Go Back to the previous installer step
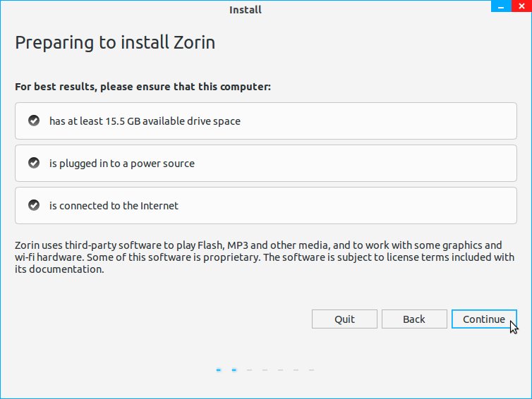The image size is (532, 399). (x=413, y=319)
